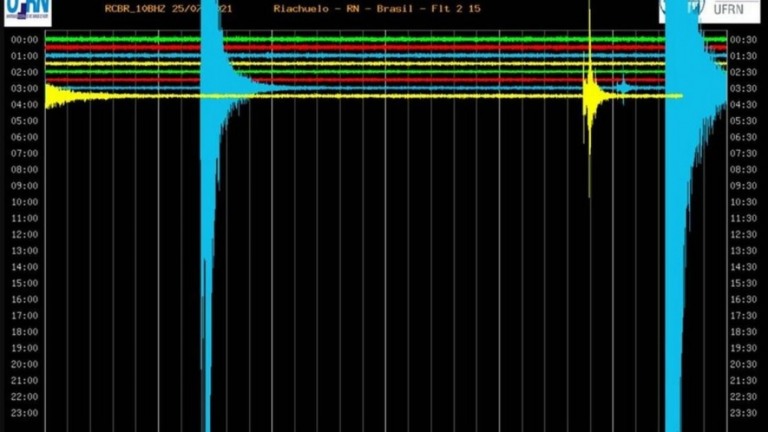The image size is (768, 432).
Task: Click the '03:00' time label
Action: pyautogui.click(x=24, y=89)
